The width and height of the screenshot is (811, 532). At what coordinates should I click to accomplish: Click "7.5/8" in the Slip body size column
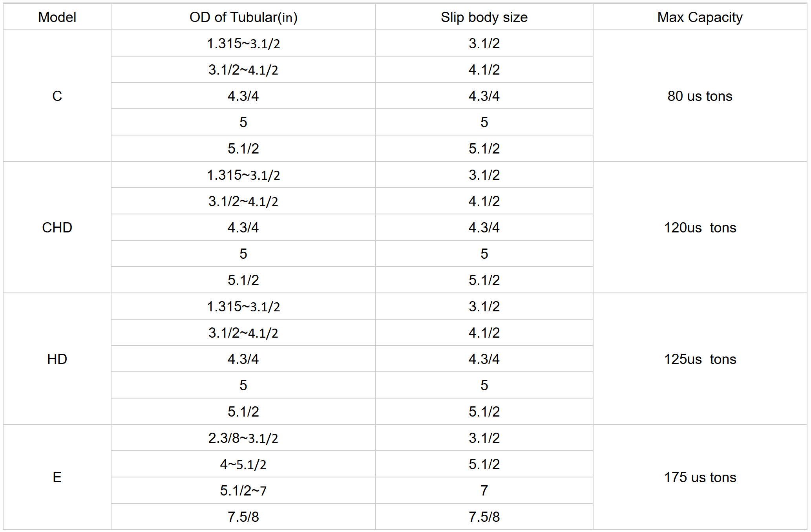click(484, 517)
